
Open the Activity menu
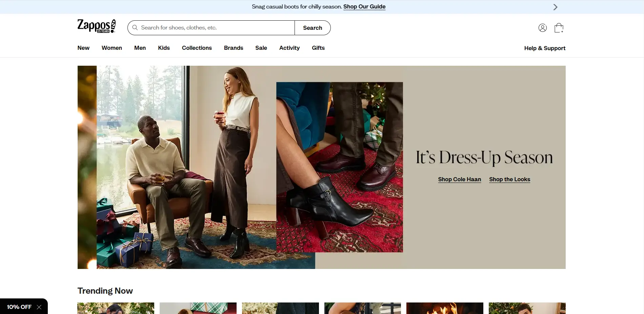tap(289, 48)
